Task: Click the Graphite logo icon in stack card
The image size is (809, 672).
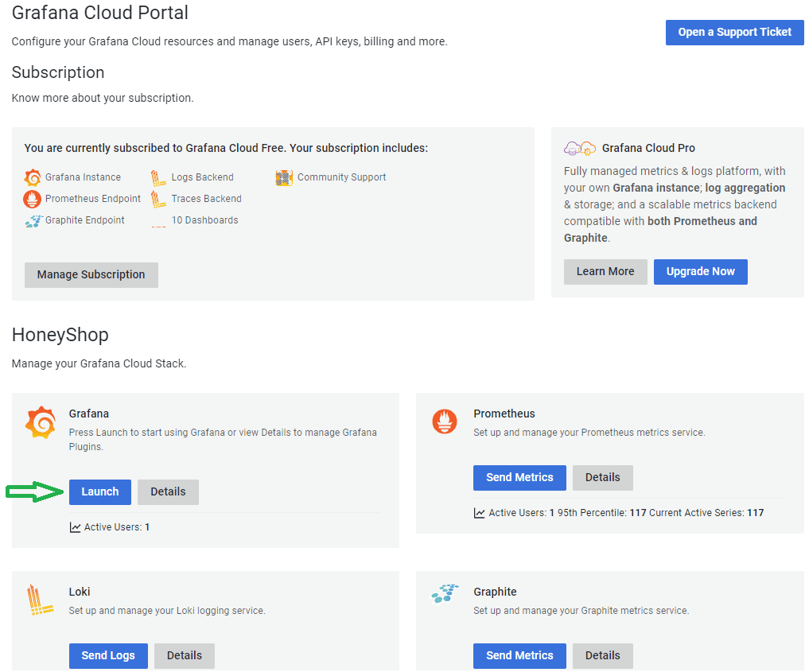Action: [445, 594]
